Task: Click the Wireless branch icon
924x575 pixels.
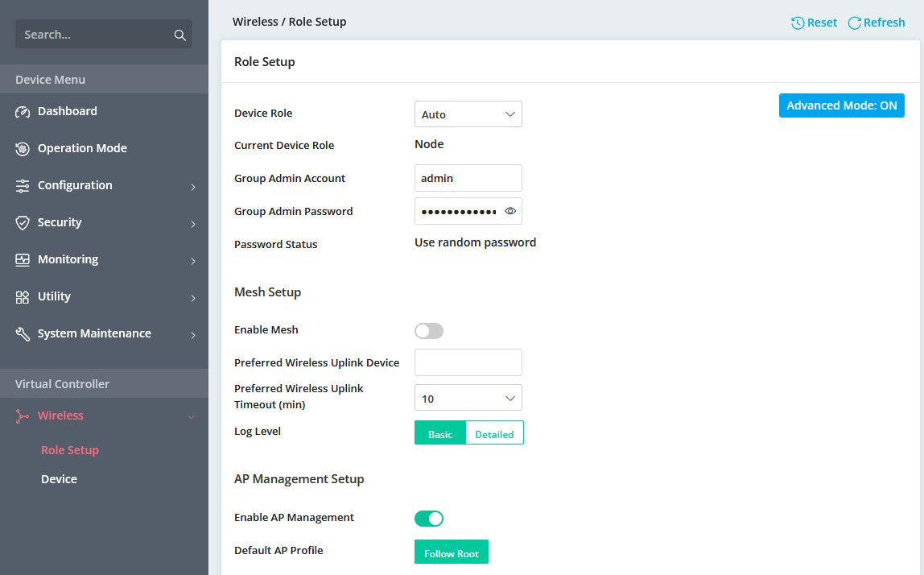Action: pyautogui.click(x=23, y=416)
